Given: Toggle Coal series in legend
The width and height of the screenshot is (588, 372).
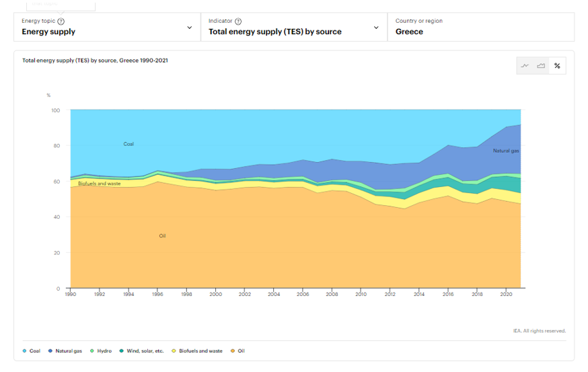Looking at the screenshot, I should pos(31,351).
